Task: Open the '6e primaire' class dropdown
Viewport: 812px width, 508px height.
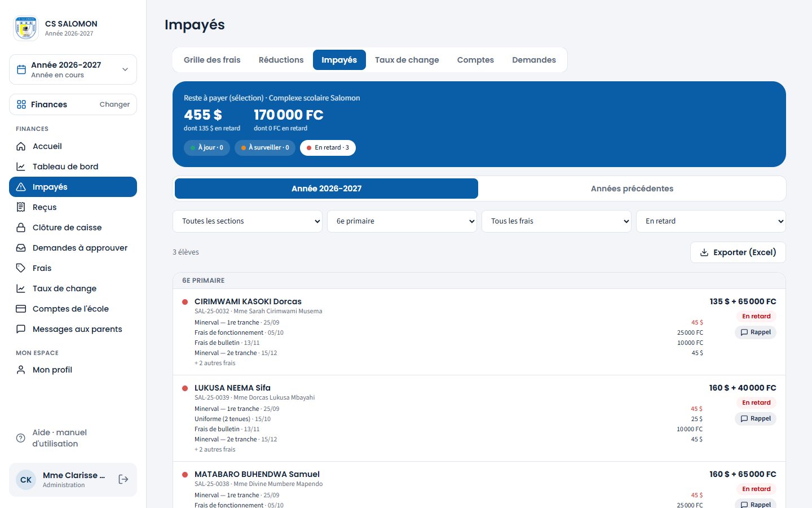Action: click(x=402, y=221)
